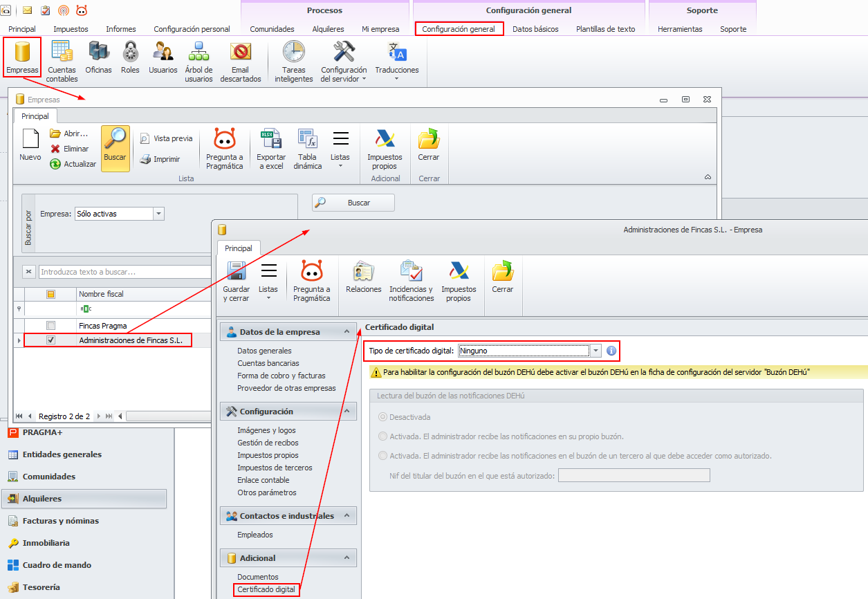Switch to the Plantillas de texto tab
868x599 pixels.
(x=605, y=29)
